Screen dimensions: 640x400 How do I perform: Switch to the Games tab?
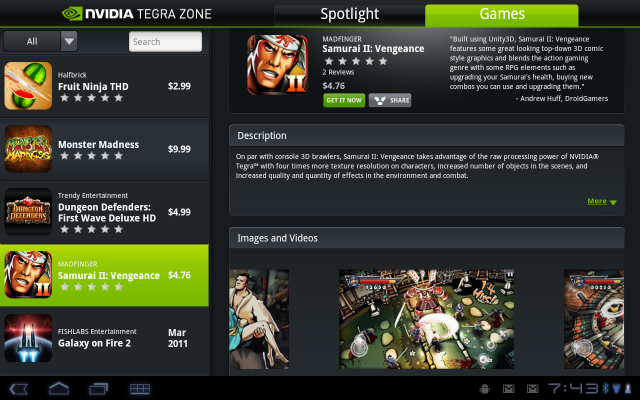[x=502, y=15]
